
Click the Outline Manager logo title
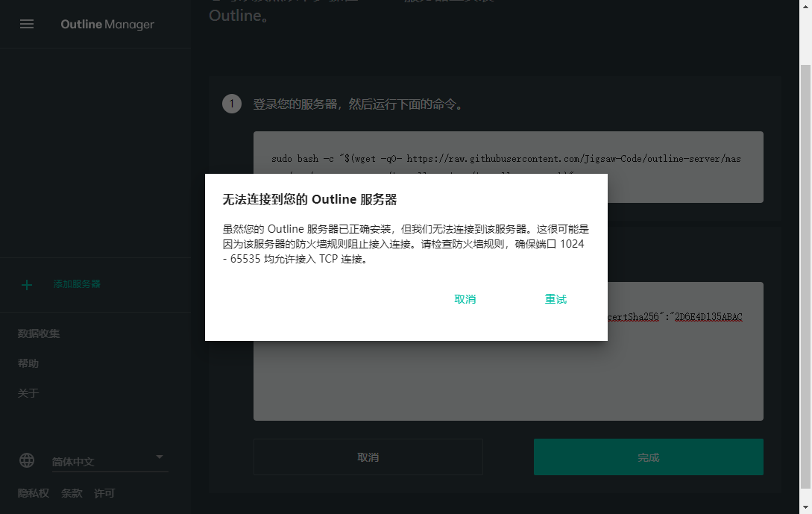107,25
